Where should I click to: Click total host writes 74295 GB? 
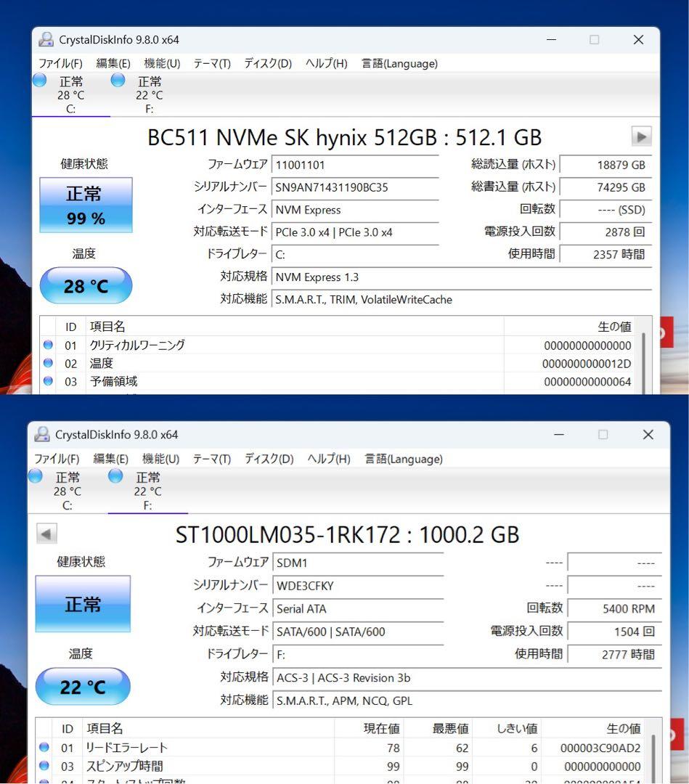[x=606, y=187]
